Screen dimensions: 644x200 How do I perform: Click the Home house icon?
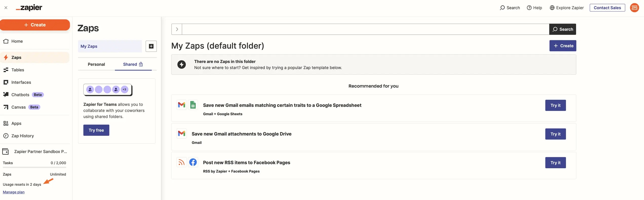point(6,41)
